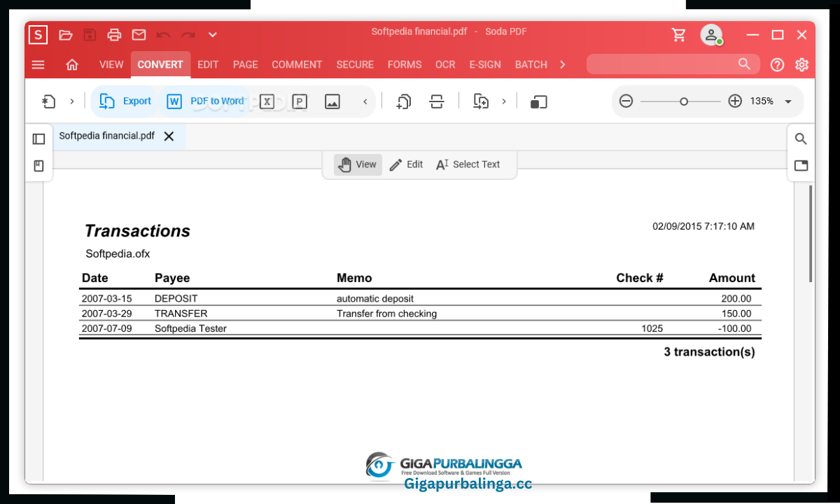Click the save disk icon
The width and height of the screenshot is (840, 504).
(90, 34)
